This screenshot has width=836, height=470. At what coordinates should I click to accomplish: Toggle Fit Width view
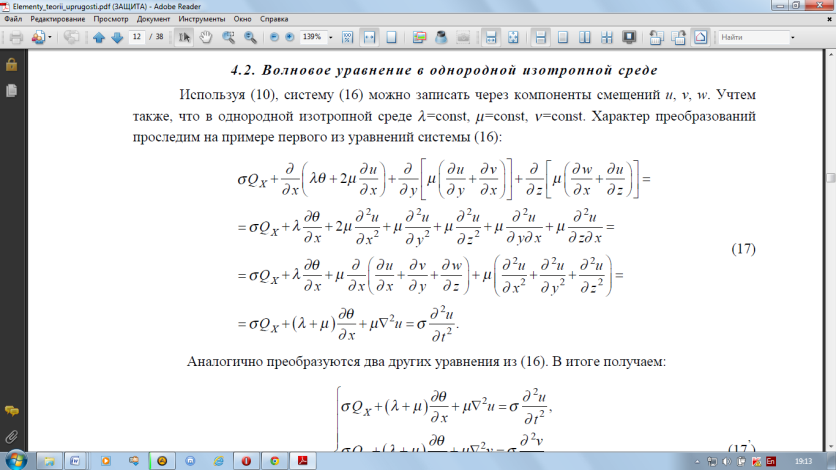click(x=369, y=37)
